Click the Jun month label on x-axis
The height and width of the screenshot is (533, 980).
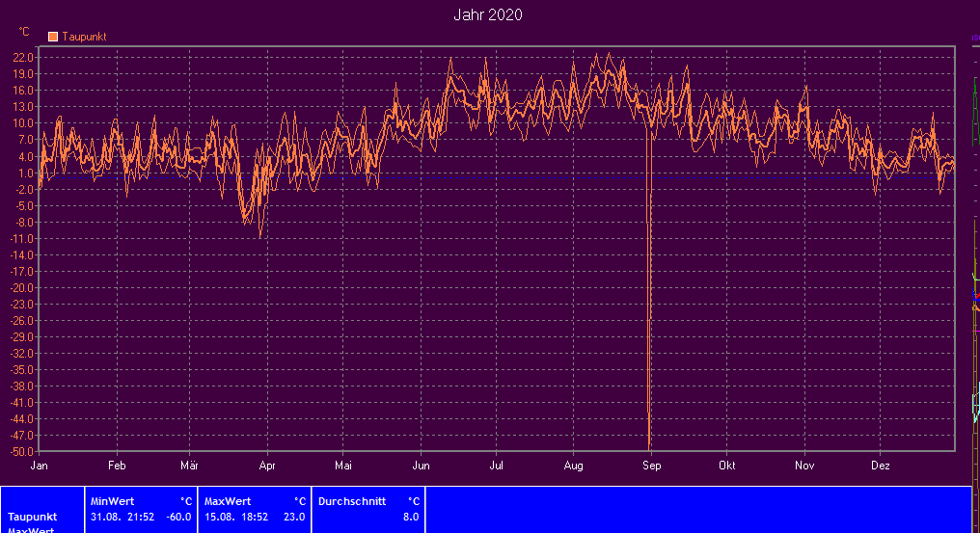pos(421,466)
